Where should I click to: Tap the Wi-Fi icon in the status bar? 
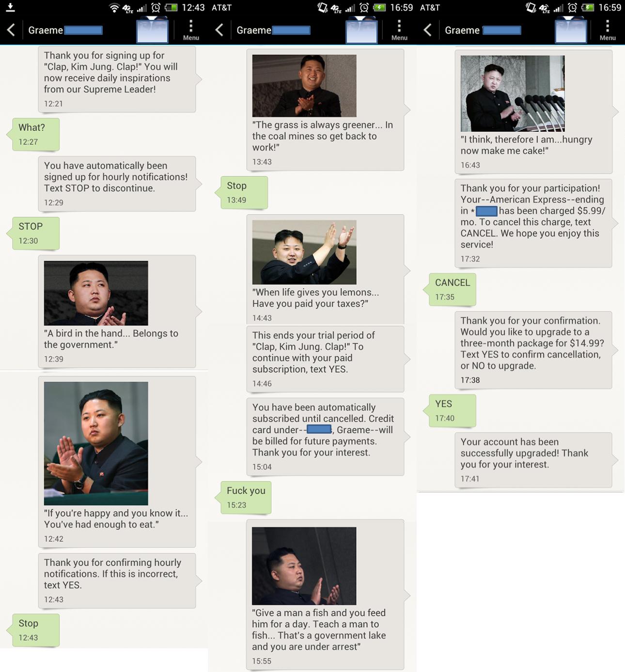click(x=114, y=8)
